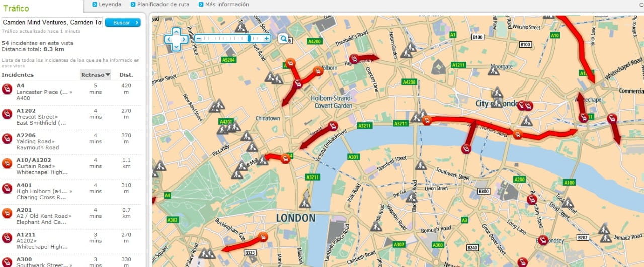Sort incidents by Dist. column header

126,75
